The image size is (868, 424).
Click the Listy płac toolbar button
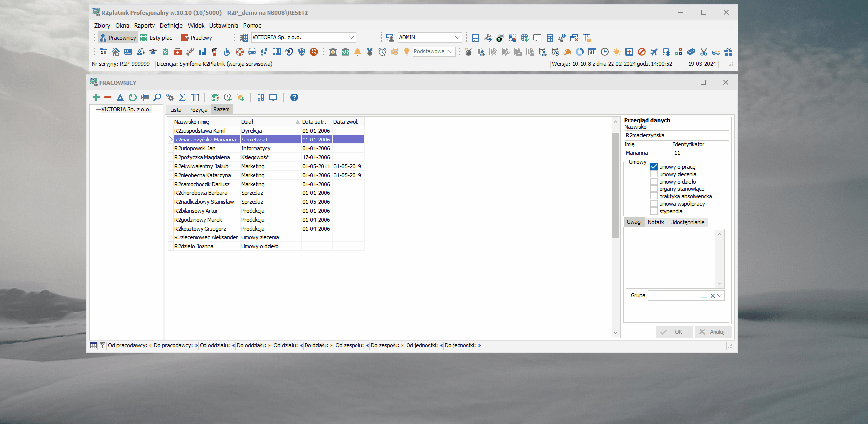(156, 38)
